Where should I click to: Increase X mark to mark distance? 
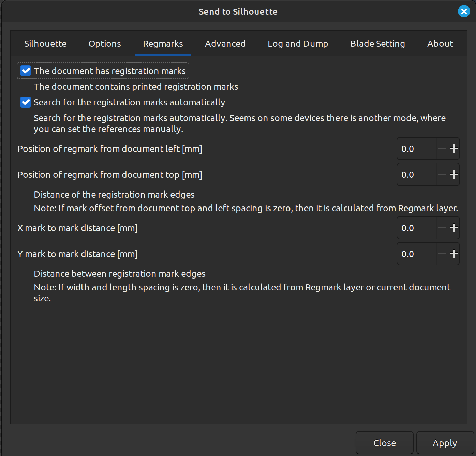(453, 228)
